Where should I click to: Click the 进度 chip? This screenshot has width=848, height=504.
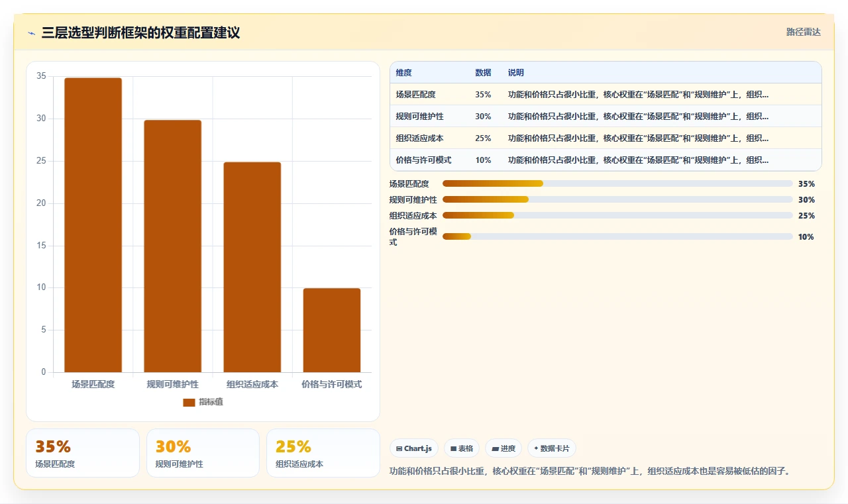tap(503, 448)
